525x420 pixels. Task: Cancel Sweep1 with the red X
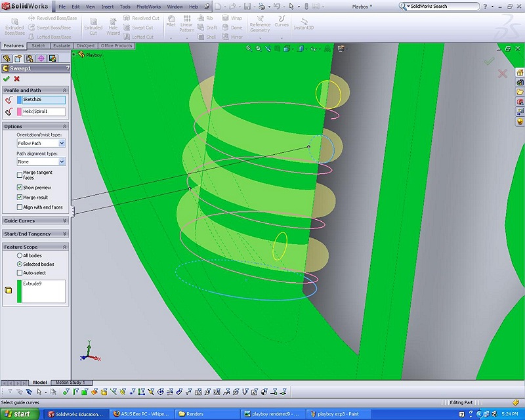point(17,79)
